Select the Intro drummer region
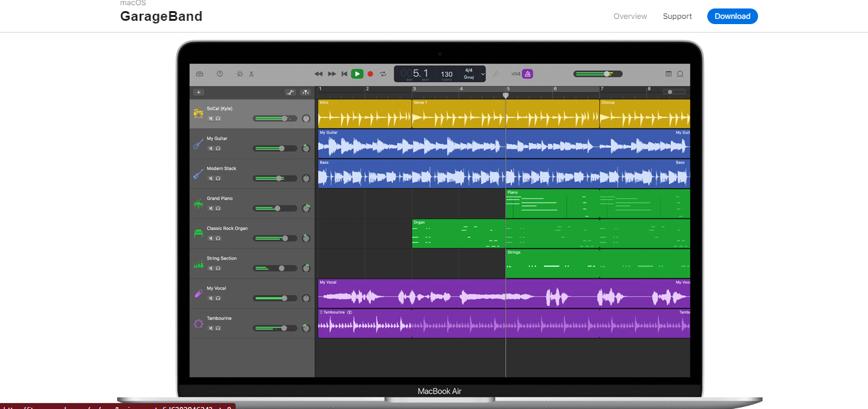This screenshot has height=409, width=868. point(365,113)
